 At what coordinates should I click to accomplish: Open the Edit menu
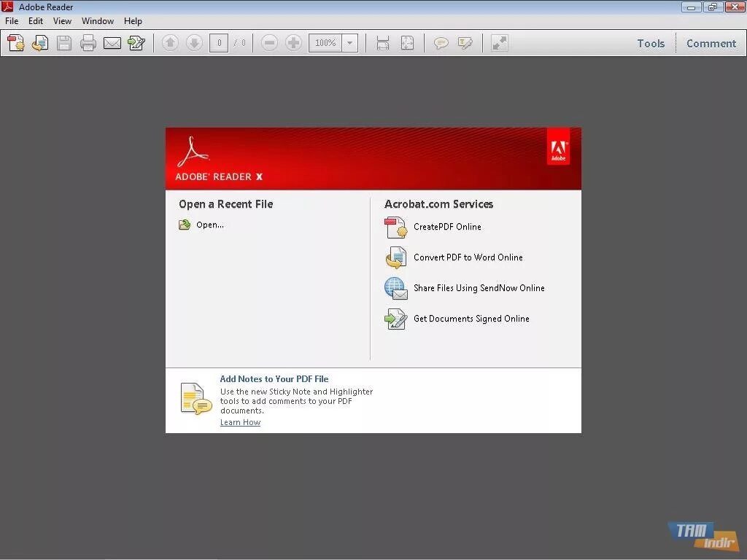36,21
